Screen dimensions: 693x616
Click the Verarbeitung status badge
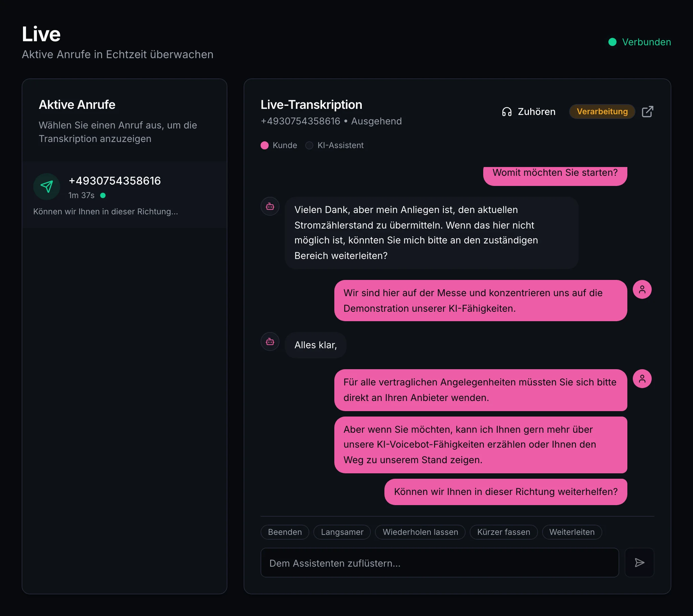602,112
